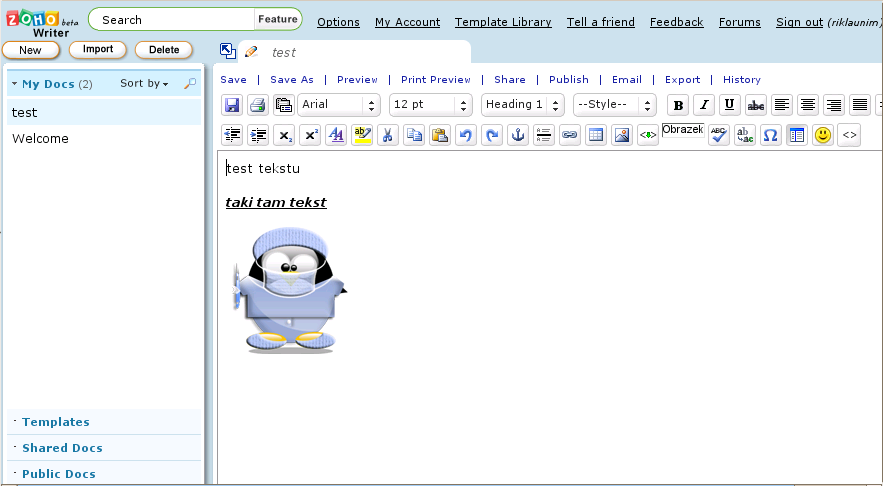Click the scissors cut icon
Viewport: 883px width, 486px height.
[388, 135]
